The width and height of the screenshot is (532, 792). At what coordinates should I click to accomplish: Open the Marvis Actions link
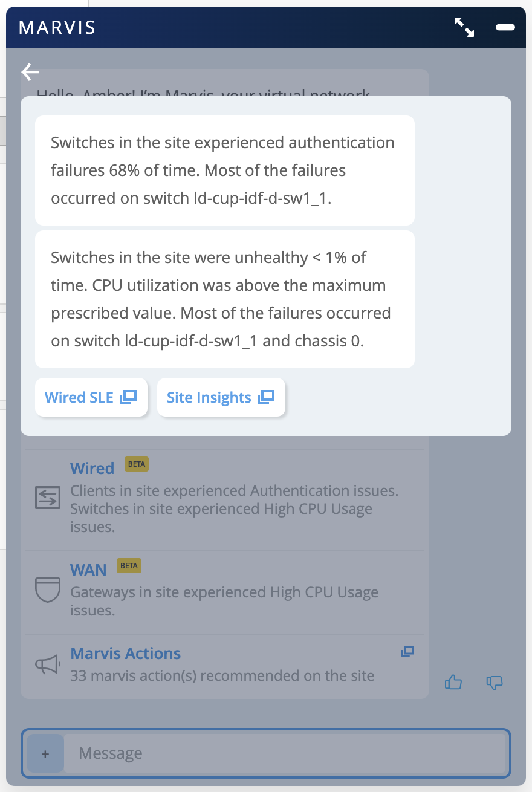pos(126,654)
